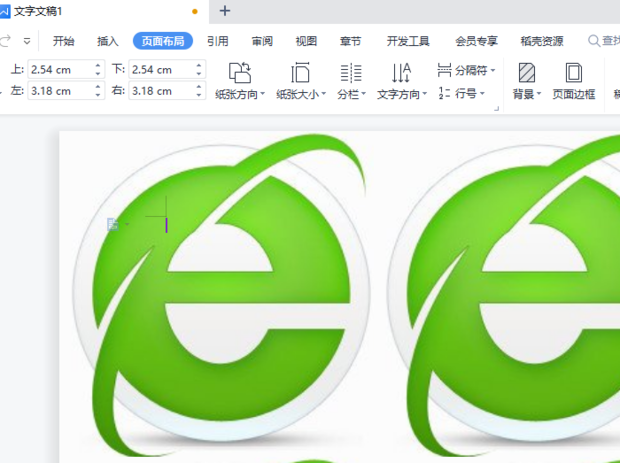Increase the left margin with the up arrow
The width and height of the screenshot is (620, 463).
coord(98,86)
